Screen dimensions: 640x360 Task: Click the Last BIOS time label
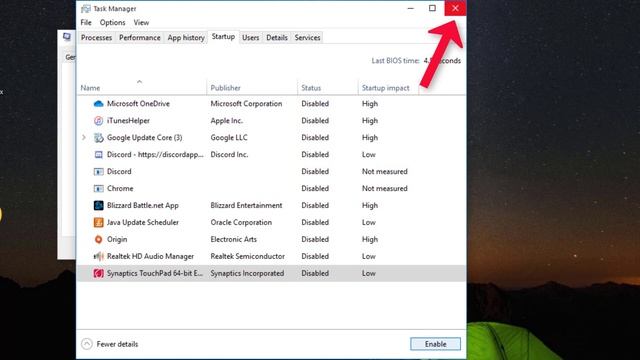[395, 61]
